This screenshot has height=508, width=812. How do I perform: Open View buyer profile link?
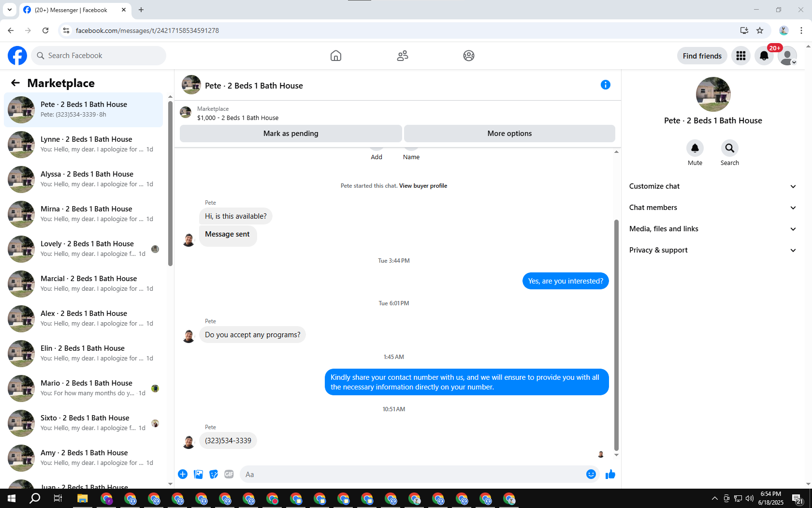[x=423, y=186]
